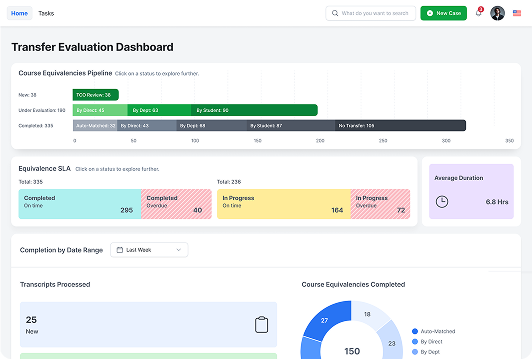Select Under Evaluation By Dept segment

159,110
